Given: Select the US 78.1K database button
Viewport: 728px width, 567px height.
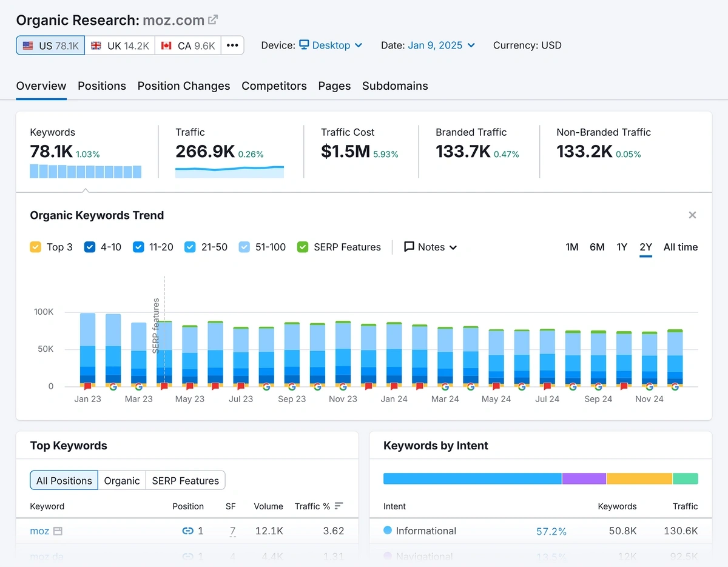Looking at the screenshot, I should [x=50, y=45].
